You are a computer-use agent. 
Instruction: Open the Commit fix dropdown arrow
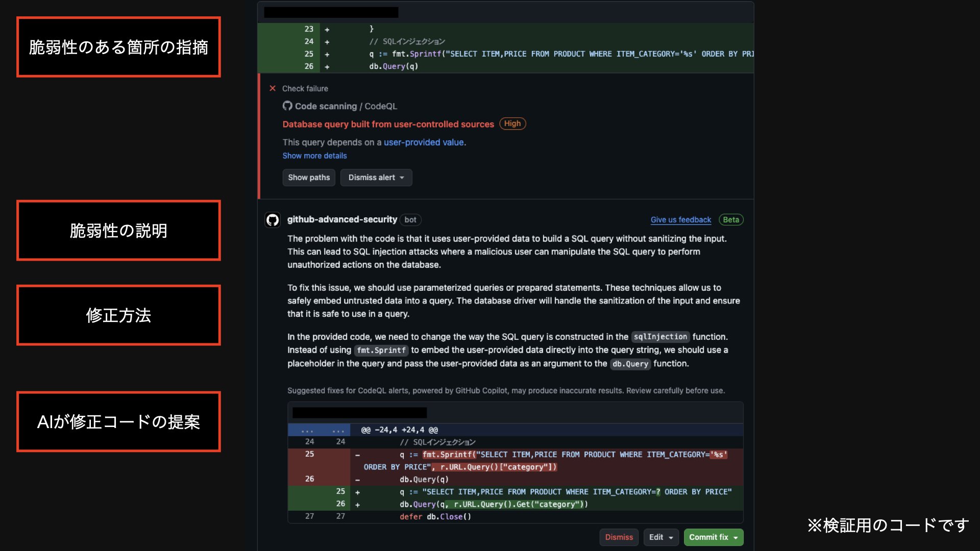(736, 538)
